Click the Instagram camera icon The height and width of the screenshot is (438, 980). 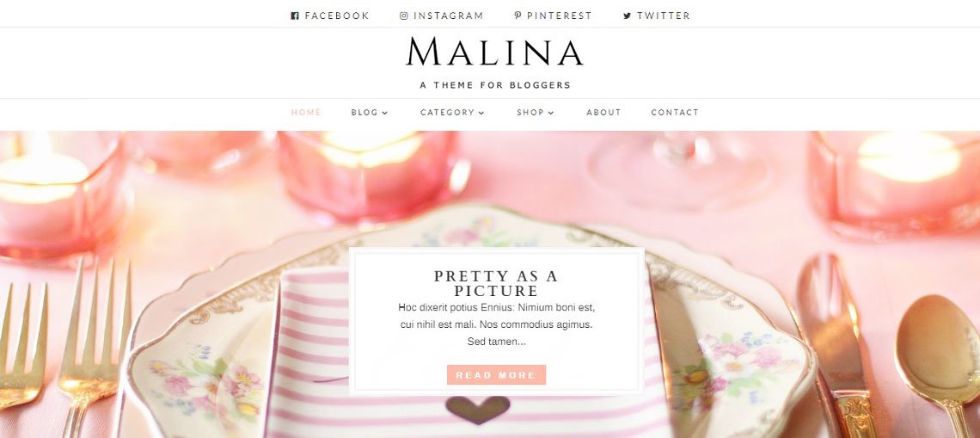pos(404,15)
